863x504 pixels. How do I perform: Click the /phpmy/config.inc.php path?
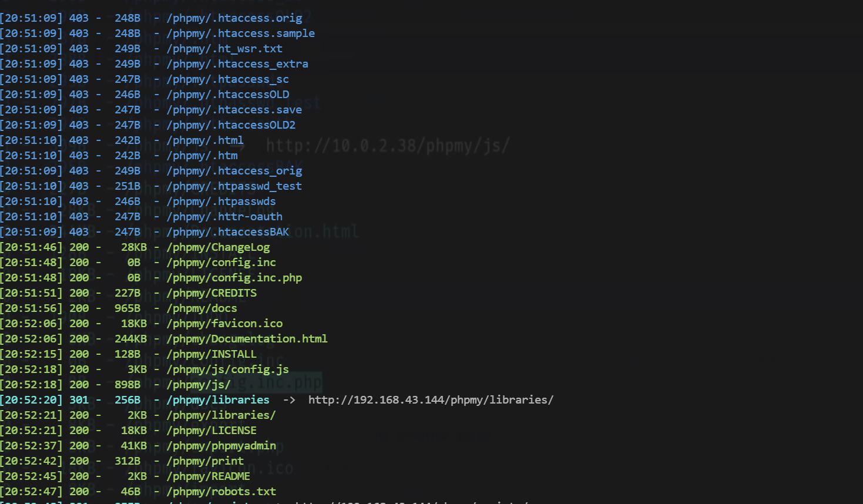click(234, 278)
